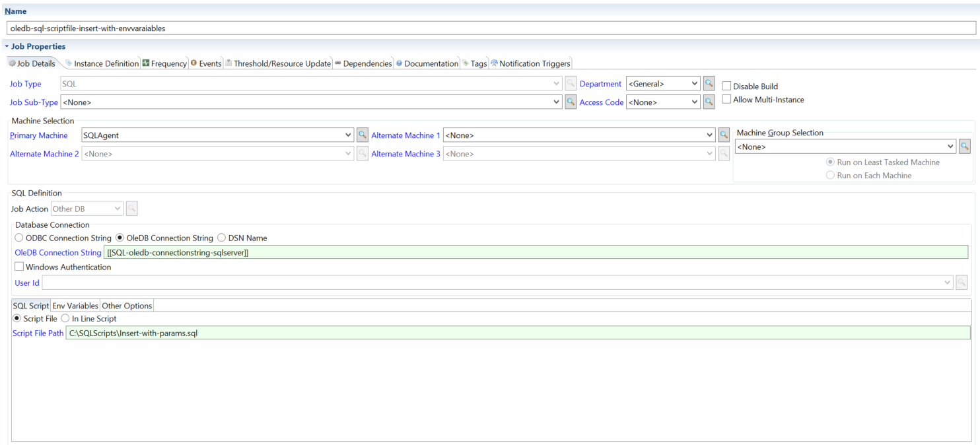Open the Primary Machine lookup magnifier
The height and width of the screenshot is (445, 980).
363,135
